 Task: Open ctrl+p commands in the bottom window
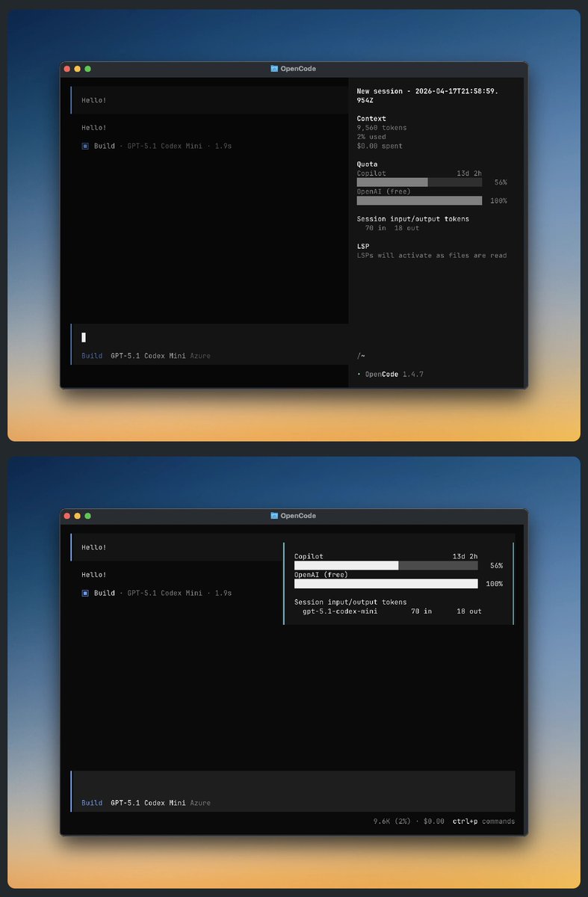[x=483, y=822]
